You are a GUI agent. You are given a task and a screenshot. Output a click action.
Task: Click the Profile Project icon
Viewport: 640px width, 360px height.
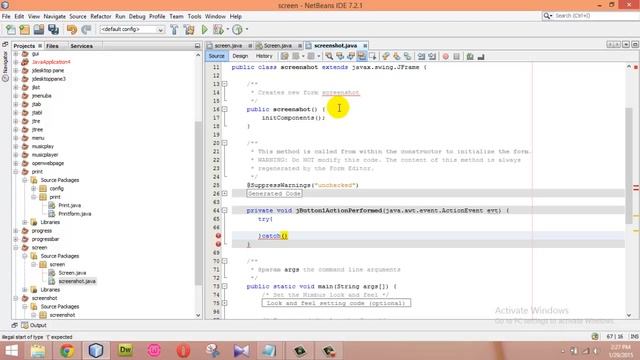click(237, 29)
